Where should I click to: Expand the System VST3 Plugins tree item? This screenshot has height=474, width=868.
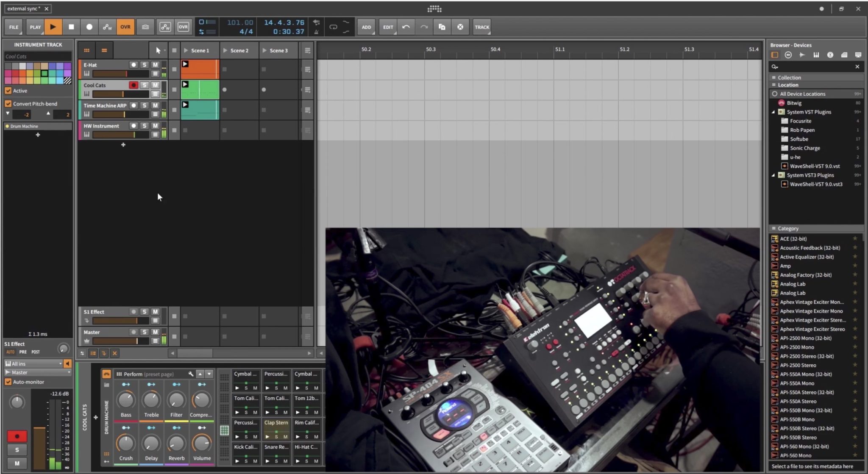point(774,175)
